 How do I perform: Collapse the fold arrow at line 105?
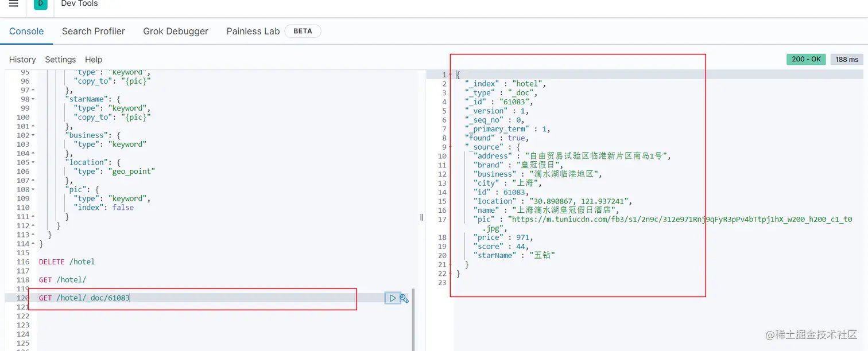click(x=33, y=162)
